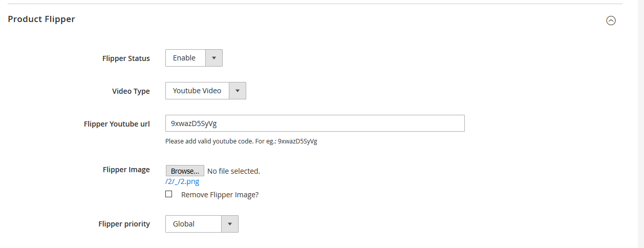
Task: Click the Video Type dropdown arrow
Action: pyautogui.click(x=237, y=91)
